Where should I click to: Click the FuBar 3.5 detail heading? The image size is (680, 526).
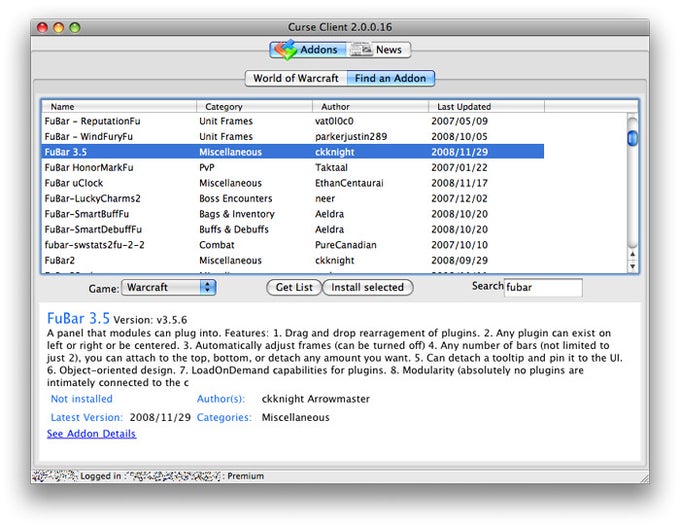click(x=78, y=318)
